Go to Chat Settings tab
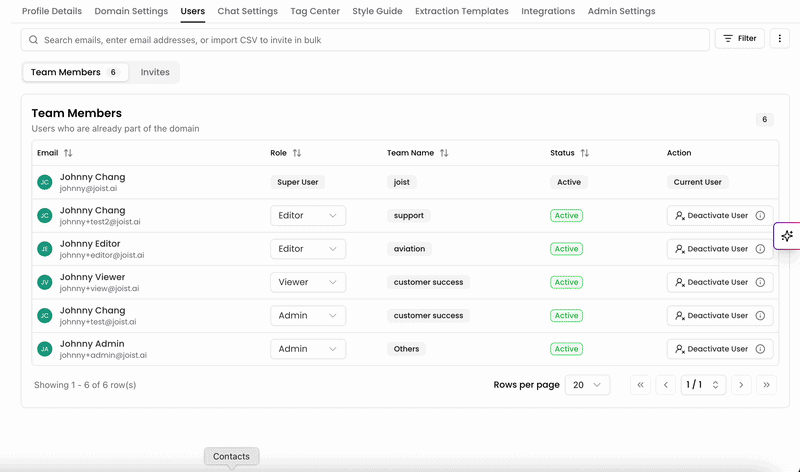The height and width of the screenshot is (472, 800). (x=247, y=11)
